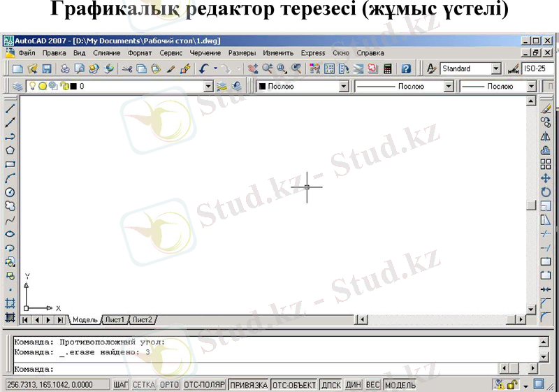Select the Fillet modify tool
Viewport: 559px width, 392px height.
[x=546, y=317]
